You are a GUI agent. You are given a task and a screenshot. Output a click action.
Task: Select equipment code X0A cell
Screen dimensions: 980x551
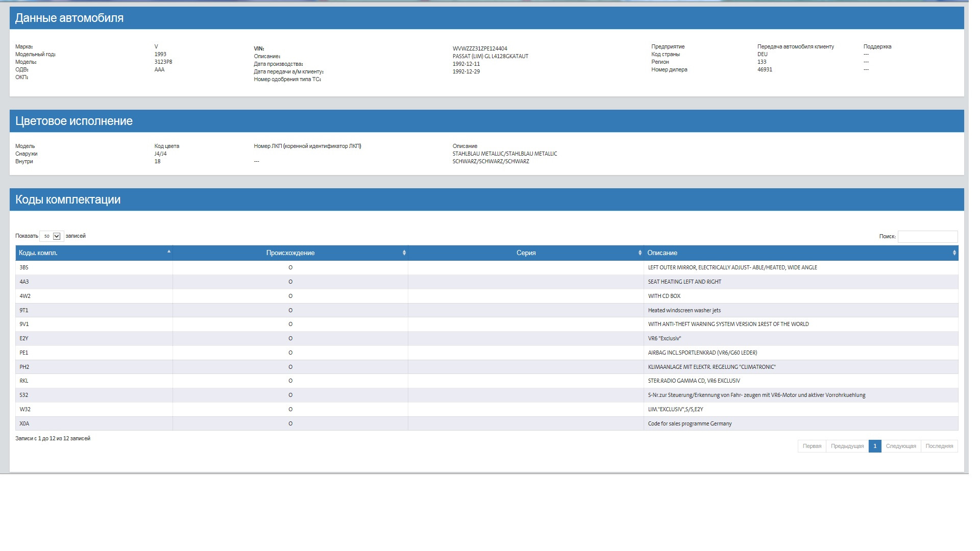click(94, 423)
